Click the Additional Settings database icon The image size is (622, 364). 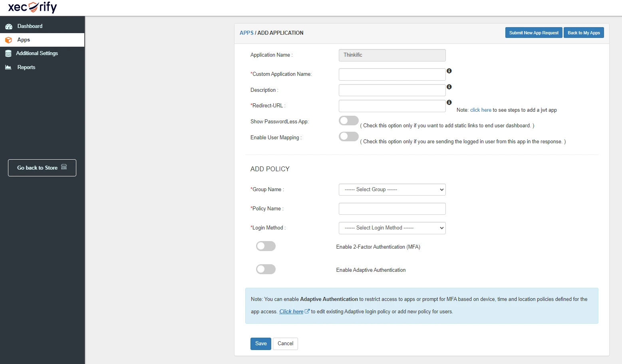[x=9, y=53]
